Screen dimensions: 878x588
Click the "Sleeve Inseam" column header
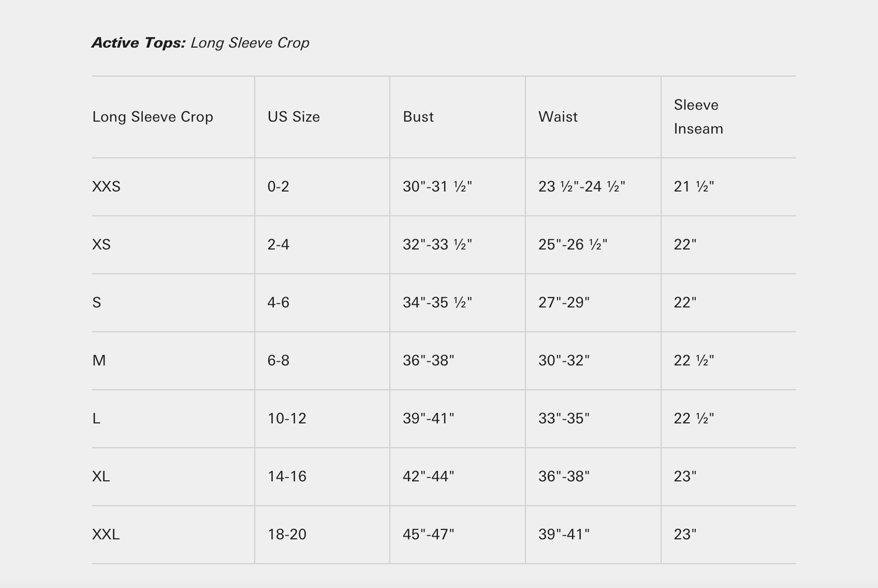(698, 117)
